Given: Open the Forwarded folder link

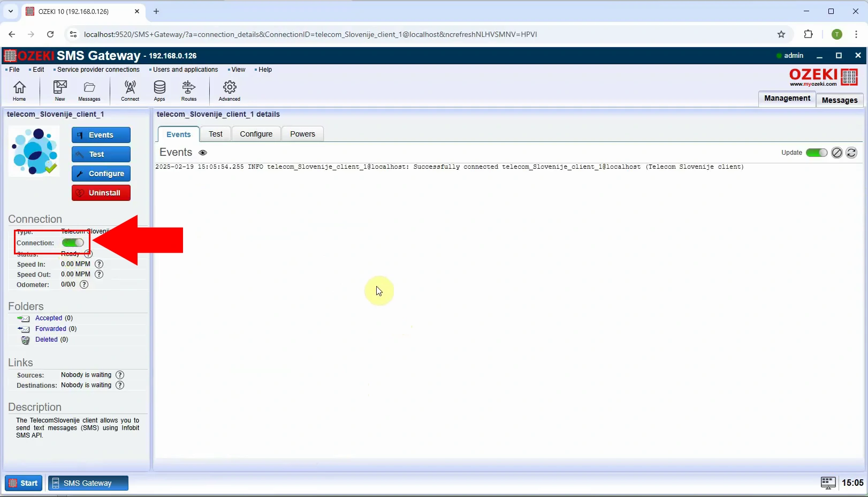Looking at the screenshot, I should click(x=51, y=329).
